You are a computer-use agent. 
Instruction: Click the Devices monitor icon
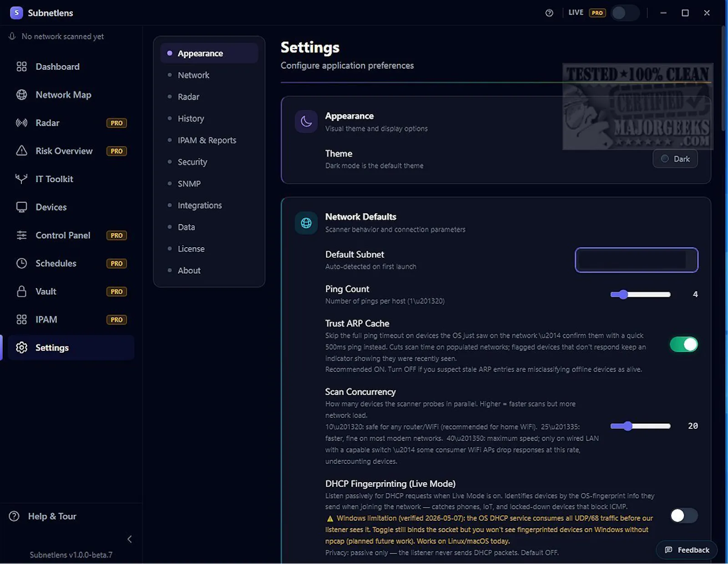click(x=21, y=207)
